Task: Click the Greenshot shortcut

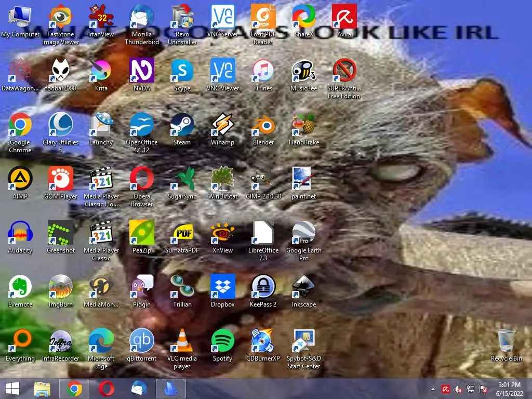Action: (x=60, y=237)
